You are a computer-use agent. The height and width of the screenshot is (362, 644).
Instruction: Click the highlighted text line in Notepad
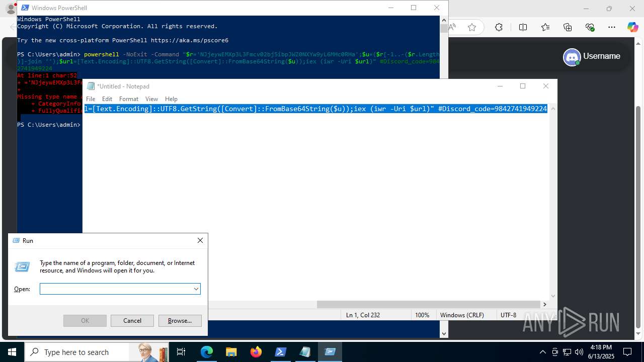click(x=315, y=109)
